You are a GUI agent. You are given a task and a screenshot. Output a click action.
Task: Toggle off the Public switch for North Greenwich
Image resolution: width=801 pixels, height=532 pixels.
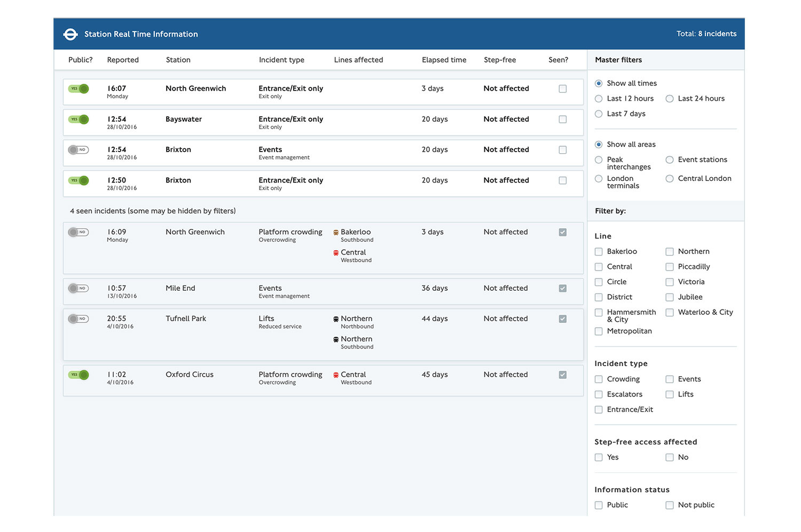click(x=78, y=89)
